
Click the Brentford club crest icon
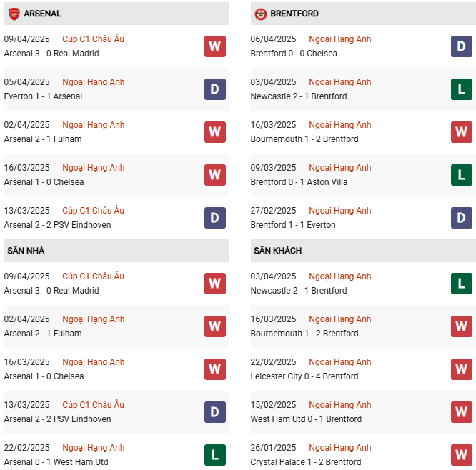[261, 14]
